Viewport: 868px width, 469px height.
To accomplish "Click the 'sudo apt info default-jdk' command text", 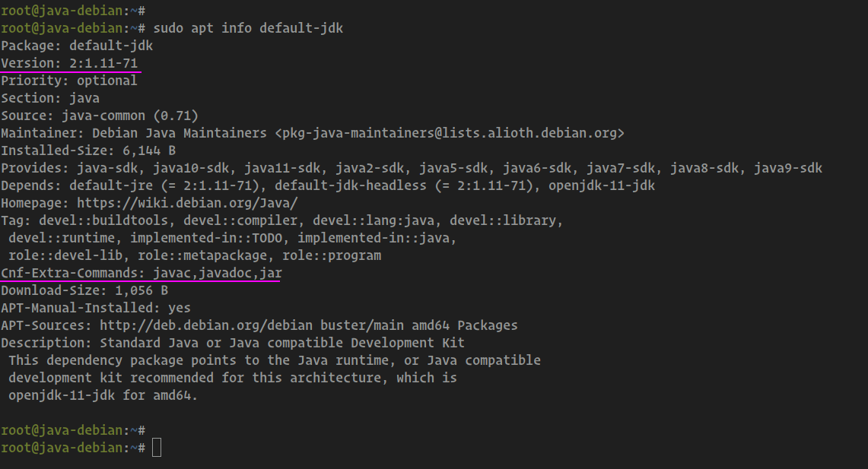I will tap(248, 28).
